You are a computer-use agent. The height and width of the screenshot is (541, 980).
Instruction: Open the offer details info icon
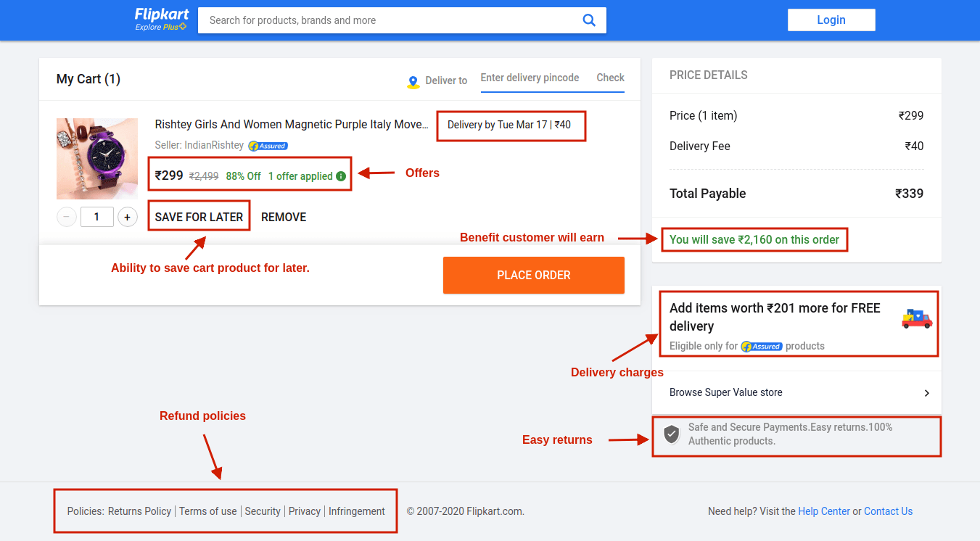(x=341, y=175)
